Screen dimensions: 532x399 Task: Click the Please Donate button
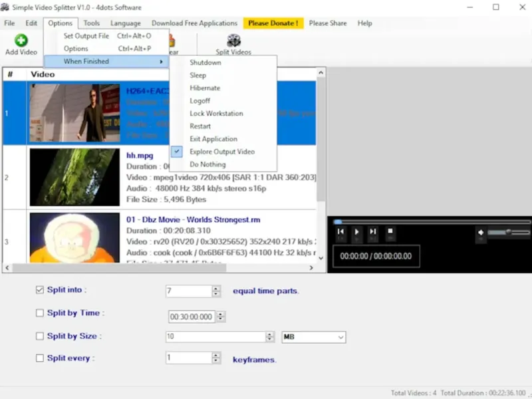[x=273, y=23]
